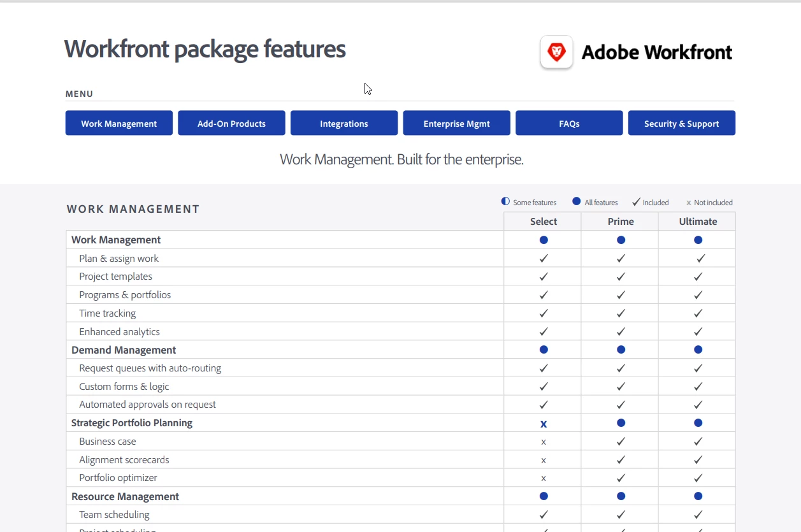Click the Prime checkmark for Enhanced analytics
Viewport: 801px width, 532px height.
621,332
